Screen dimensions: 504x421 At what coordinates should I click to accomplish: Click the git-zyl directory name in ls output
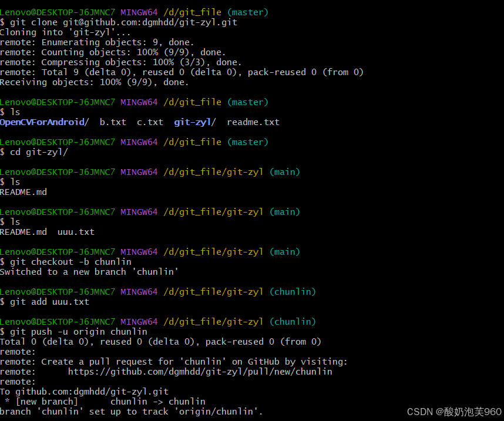[x=188, y=122]
